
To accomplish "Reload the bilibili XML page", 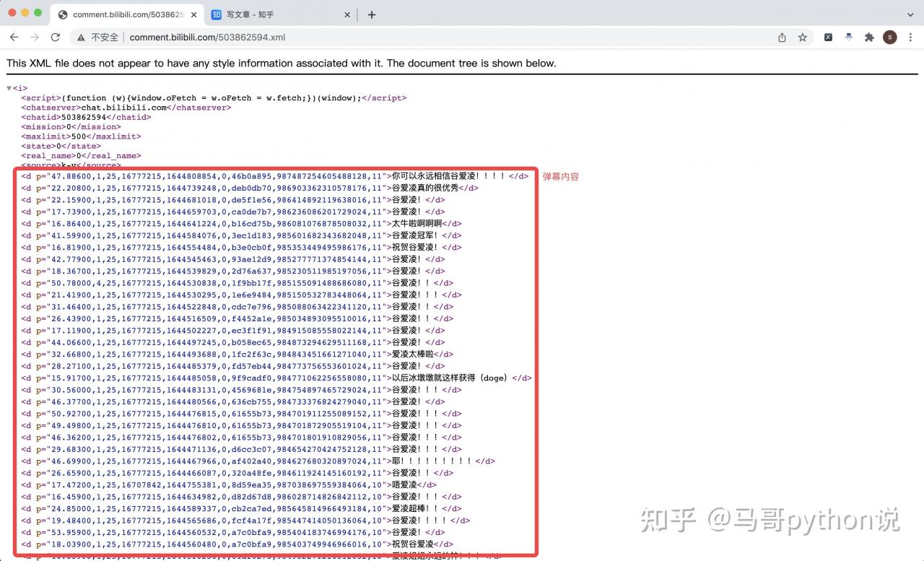I will pyautogui.click(x=56, y=38).
